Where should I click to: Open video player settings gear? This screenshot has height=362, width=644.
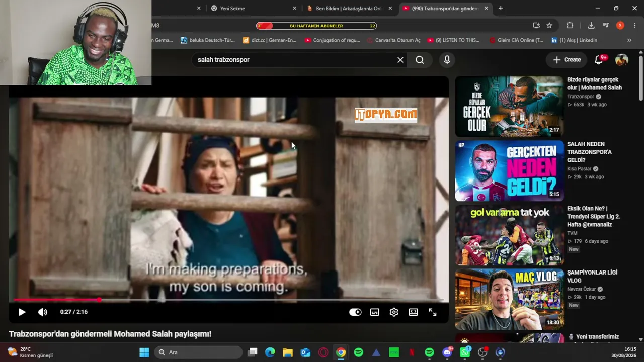(394, 312)
